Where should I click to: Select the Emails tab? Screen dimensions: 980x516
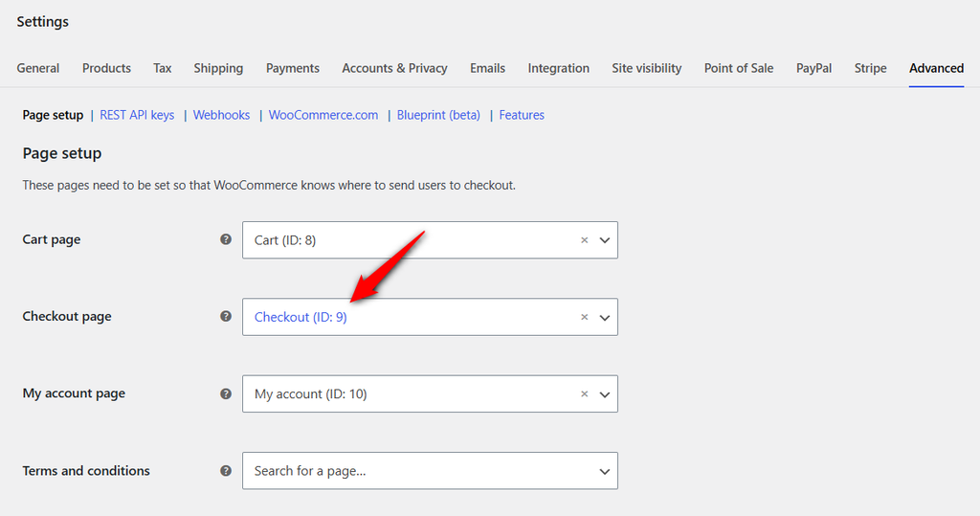point(487,68)
